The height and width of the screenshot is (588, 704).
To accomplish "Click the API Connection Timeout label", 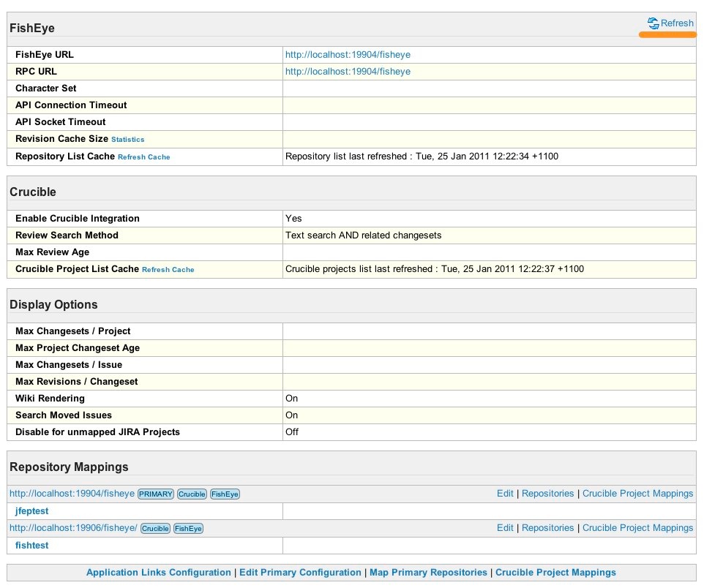I will point(71,105).
